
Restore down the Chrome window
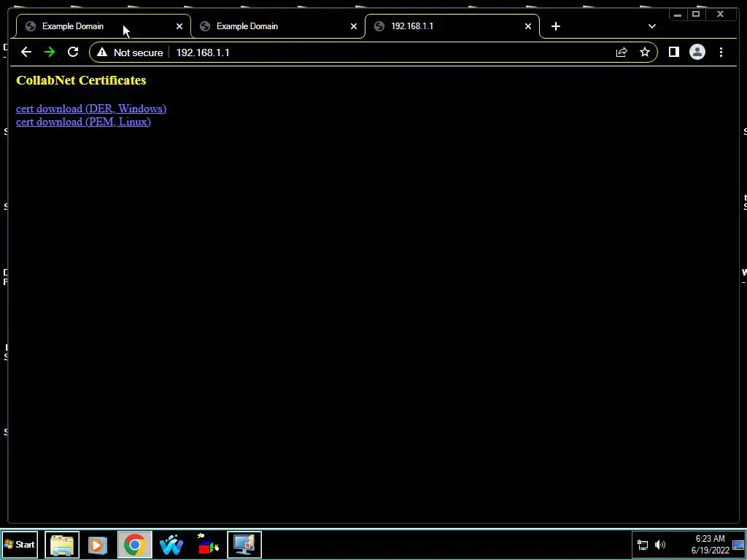click(695, 15)
